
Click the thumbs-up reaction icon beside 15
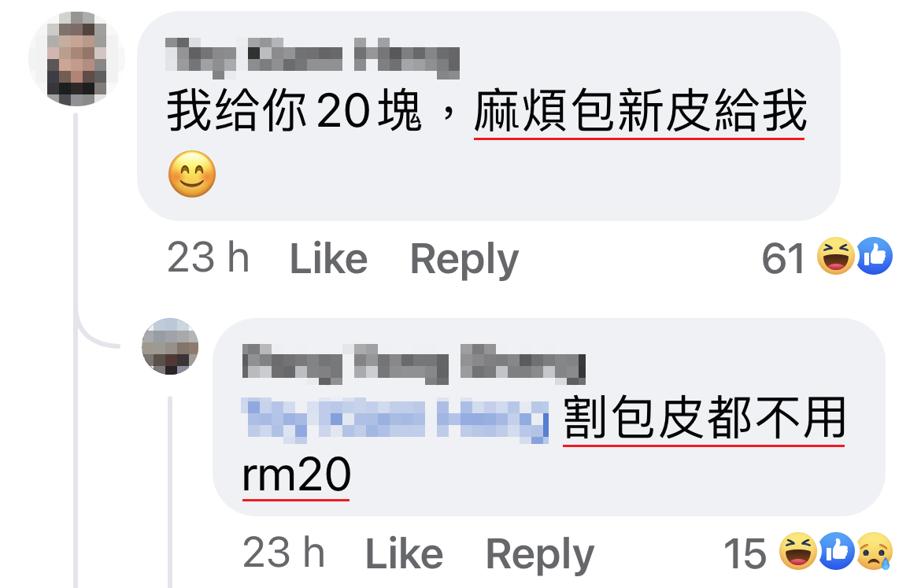point(837,551)
